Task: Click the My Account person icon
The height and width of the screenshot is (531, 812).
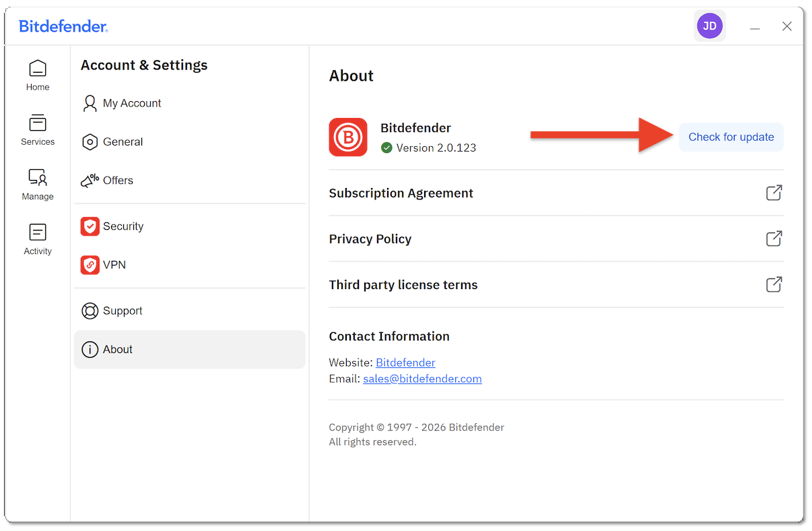Action: [90, 103]
